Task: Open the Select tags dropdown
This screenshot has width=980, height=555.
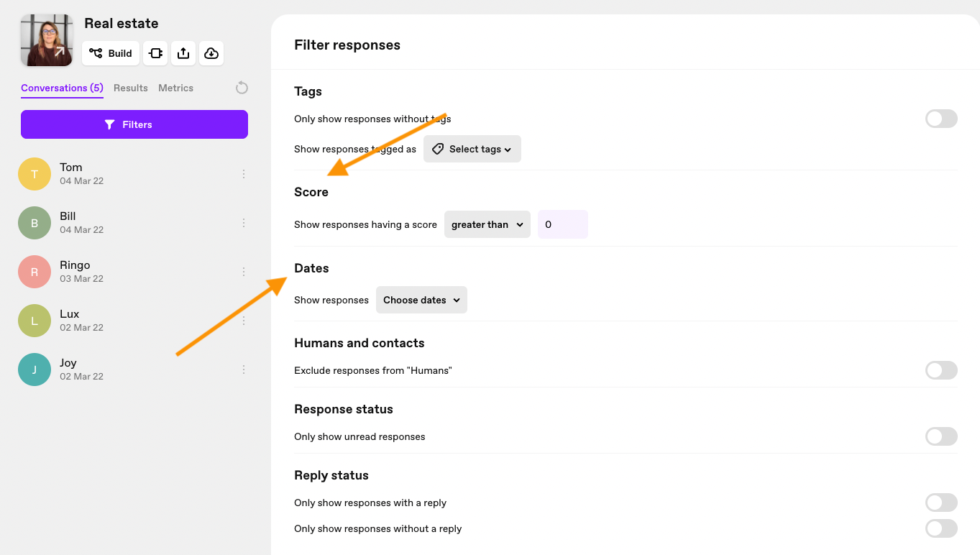Action: pos(472,149)
